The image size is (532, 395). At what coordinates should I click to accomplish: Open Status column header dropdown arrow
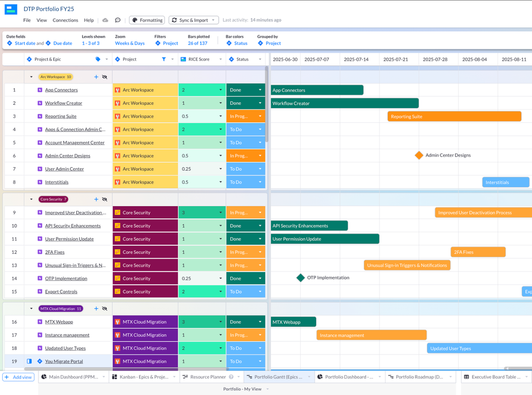[x=260, y=59]
